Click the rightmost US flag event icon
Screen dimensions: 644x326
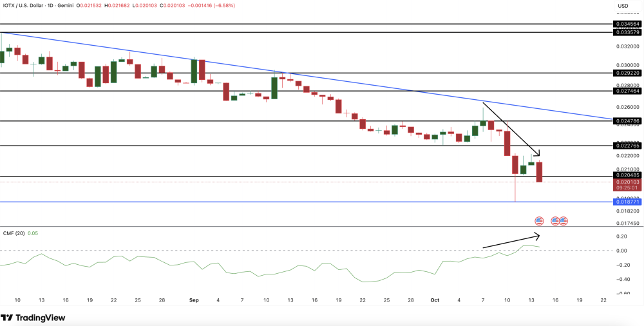coord(563,221)
